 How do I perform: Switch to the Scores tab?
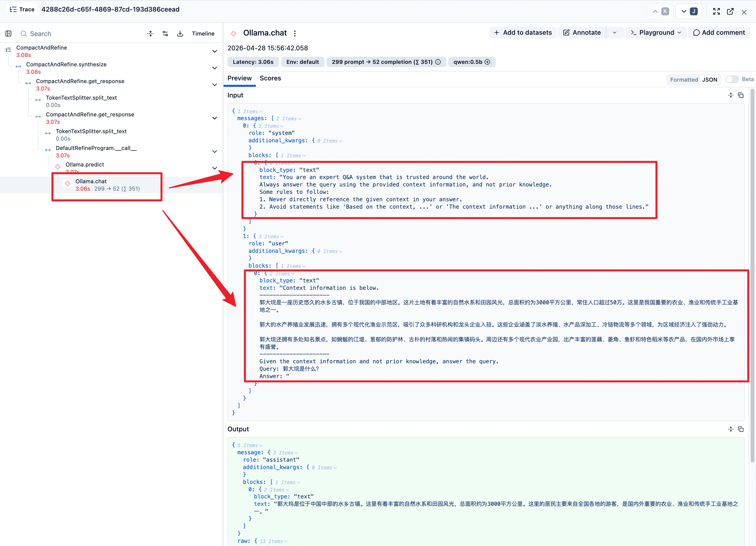coord(270,78)
